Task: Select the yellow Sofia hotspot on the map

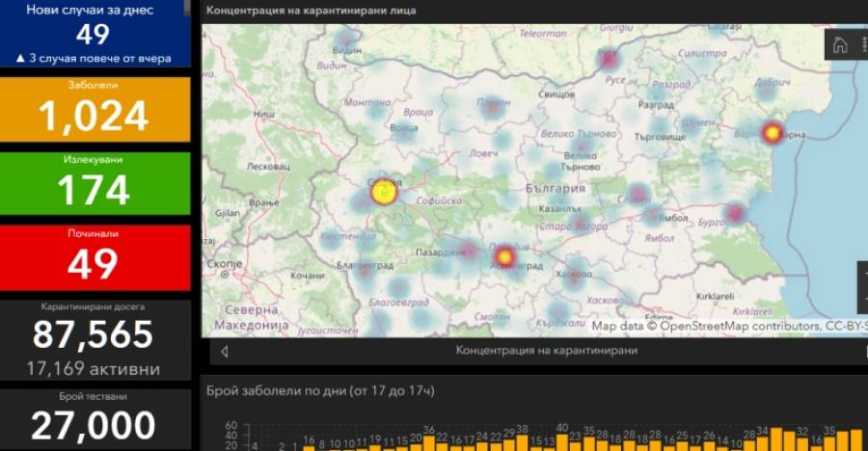Action: (x=384, y=193)
